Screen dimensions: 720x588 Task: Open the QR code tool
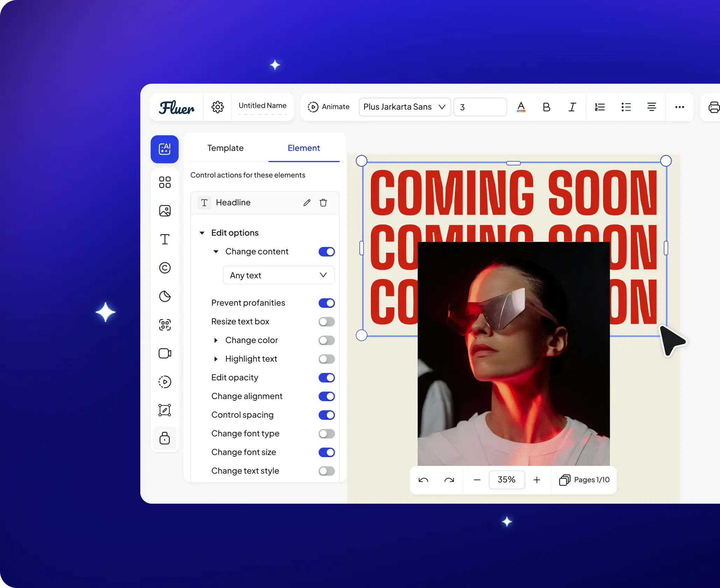point(165,325)
